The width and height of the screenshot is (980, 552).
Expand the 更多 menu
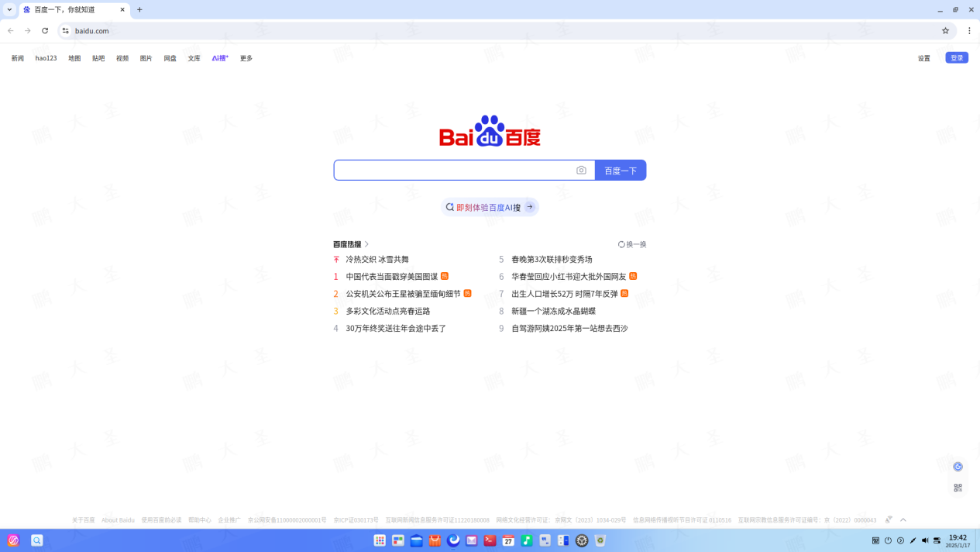246,58
